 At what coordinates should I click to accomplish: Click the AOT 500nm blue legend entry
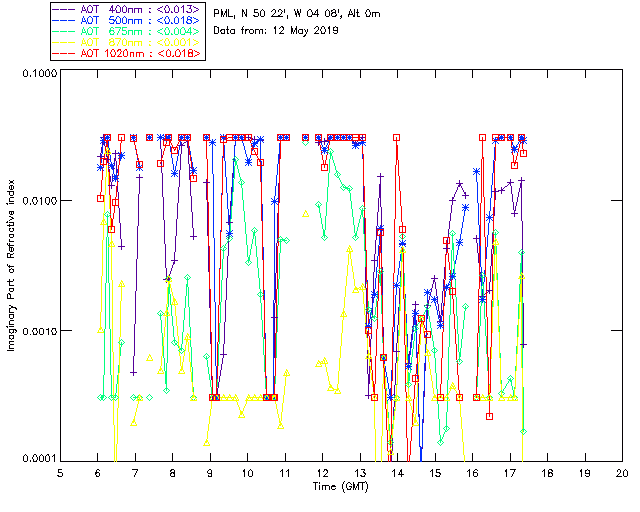127,20
